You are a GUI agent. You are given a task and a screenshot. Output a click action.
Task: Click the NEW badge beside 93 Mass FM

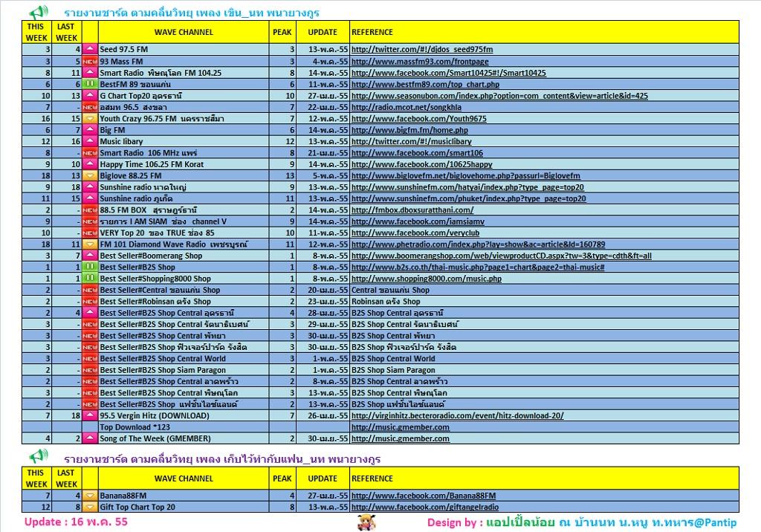90,61
